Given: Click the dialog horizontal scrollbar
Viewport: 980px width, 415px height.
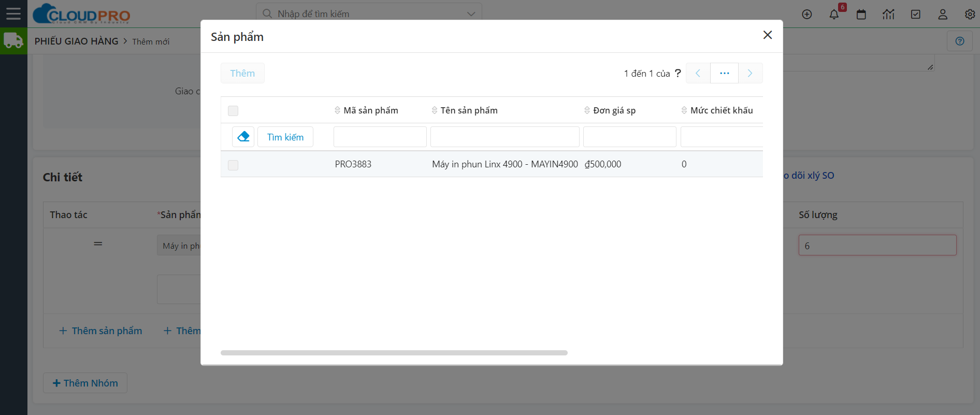Looking at the screenshot, I should (394, 353).
